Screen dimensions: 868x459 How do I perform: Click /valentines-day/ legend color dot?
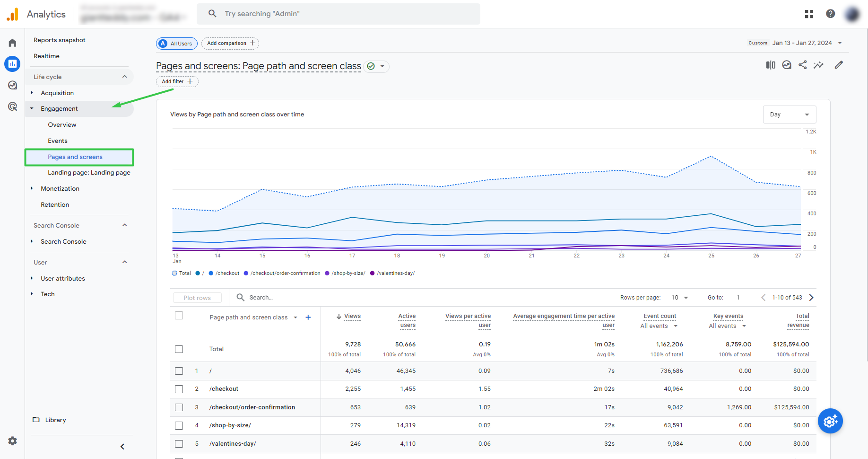373,273
